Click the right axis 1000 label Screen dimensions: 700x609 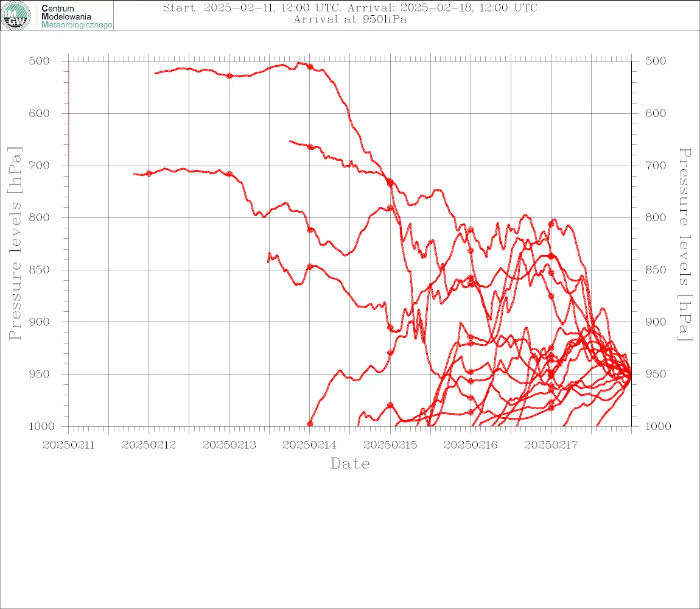pos(659,426)
